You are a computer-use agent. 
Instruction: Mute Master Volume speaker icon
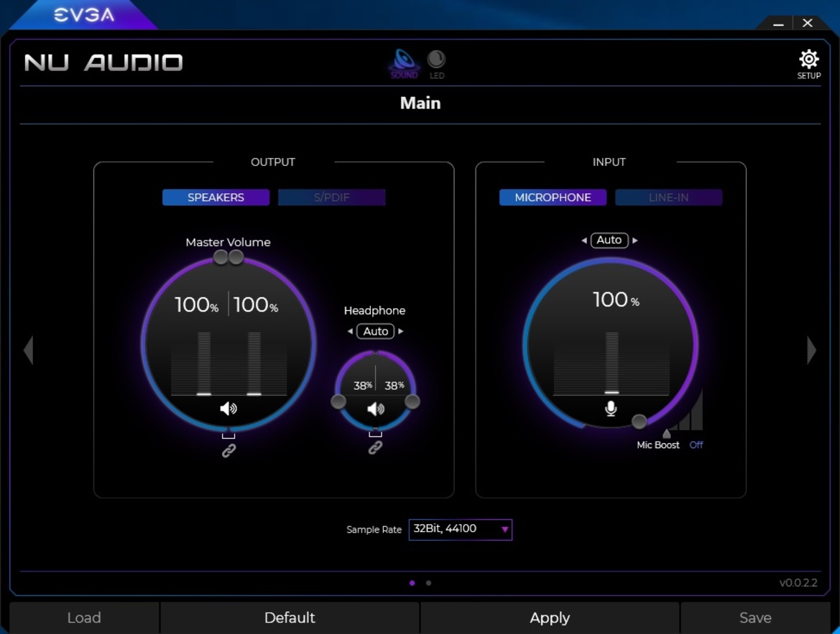(x=229, y=409)
